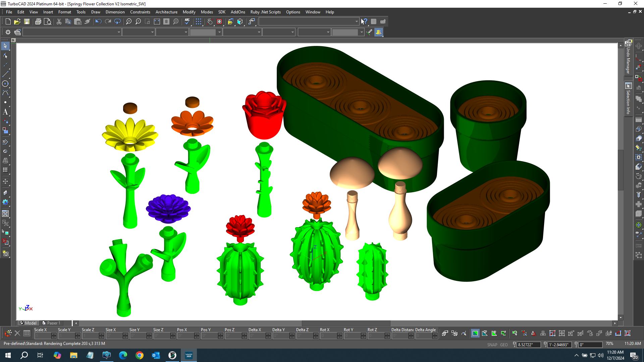Screen dimensions: 644x362
Task: Expand the command entry dropdown at top right
Action: [357, 21]
